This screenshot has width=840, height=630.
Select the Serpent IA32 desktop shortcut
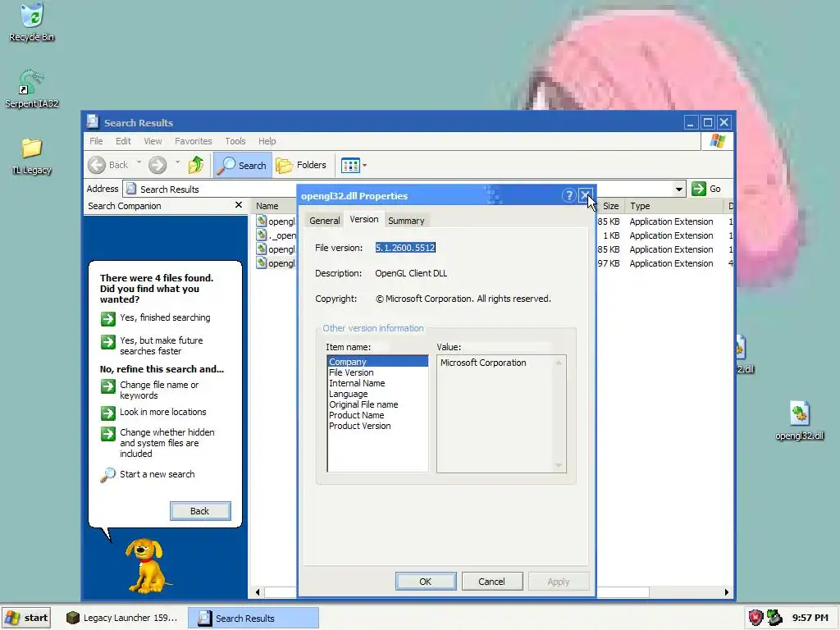[x=32, y=89]
